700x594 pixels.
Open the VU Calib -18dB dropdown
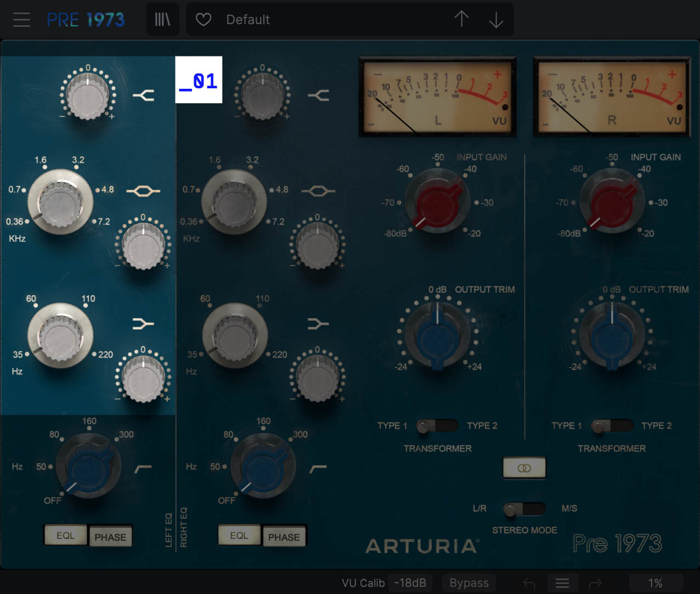(410, 583)
